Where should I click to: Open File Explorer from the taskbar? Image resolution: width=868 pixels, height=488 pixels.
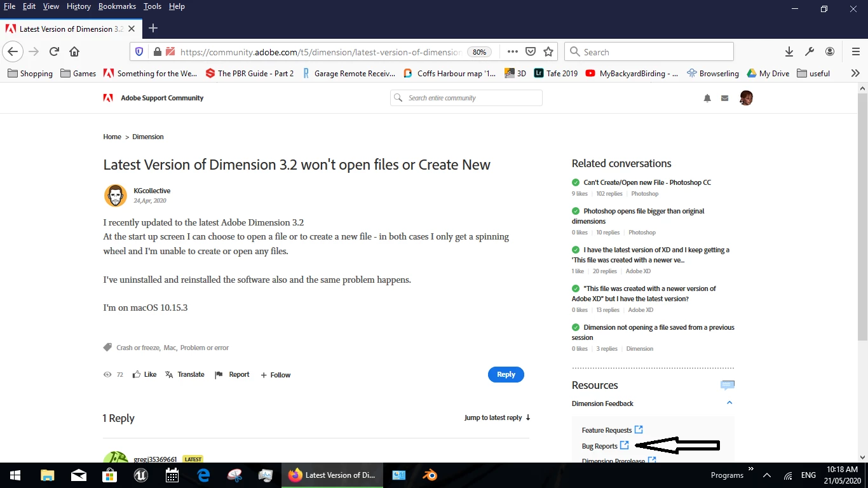tap(47, 475)
